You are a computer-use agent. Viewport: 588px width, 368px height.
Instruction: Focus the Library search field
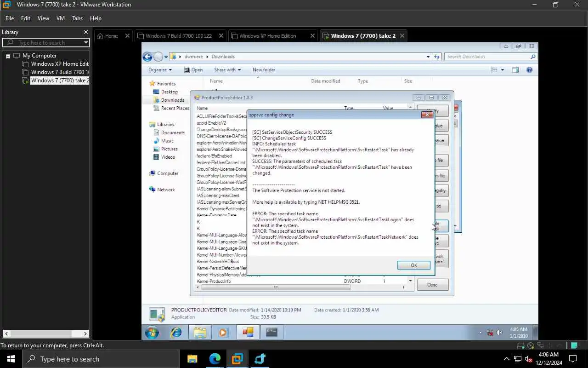45,43
